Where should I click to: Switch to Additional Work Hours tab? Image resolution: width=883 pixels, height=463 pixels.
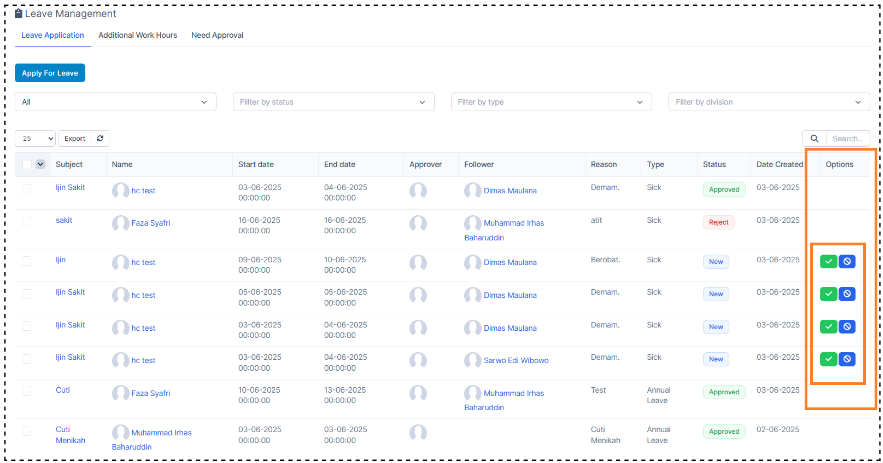pos(138,35)
